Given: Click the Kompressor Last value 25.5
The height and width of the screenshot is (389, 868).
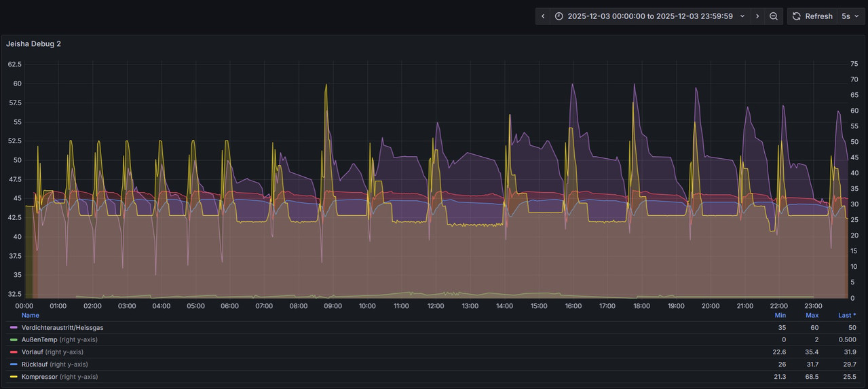Looking at the screenshot, I should pos(849,376).
